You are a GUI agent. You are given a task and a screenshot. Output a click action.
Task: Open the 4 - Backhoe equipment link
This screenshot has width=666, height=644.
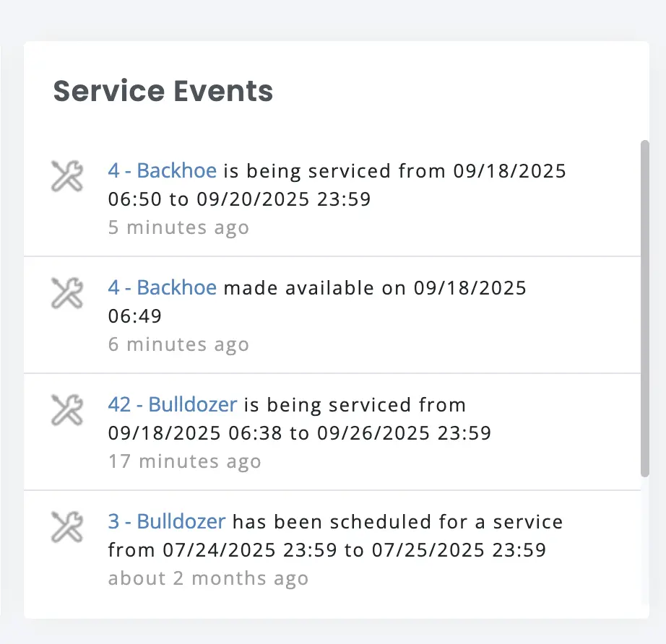click(162, 170)
